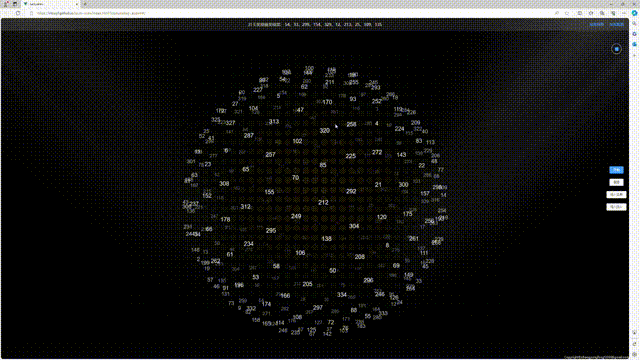Viewport: 640px width, 360px height.
Task: Select number 205 in the sphere
Action: [307, 284]
